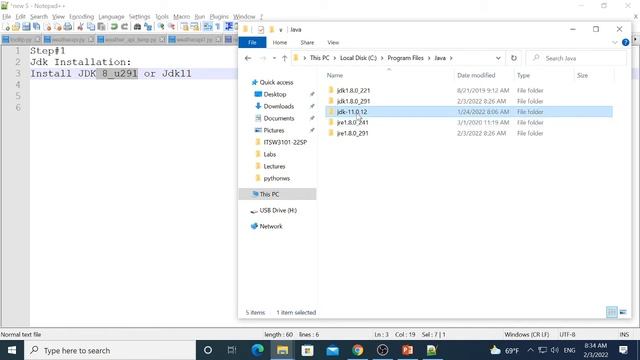
Task: Click the Windows Start button
Action: 12,350
